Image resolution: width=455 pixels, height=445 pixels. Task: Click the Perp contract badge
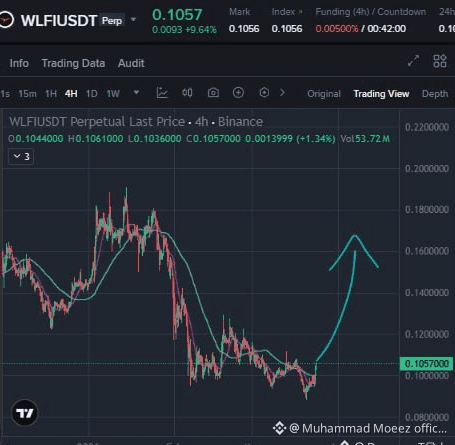tap(112, 21)
